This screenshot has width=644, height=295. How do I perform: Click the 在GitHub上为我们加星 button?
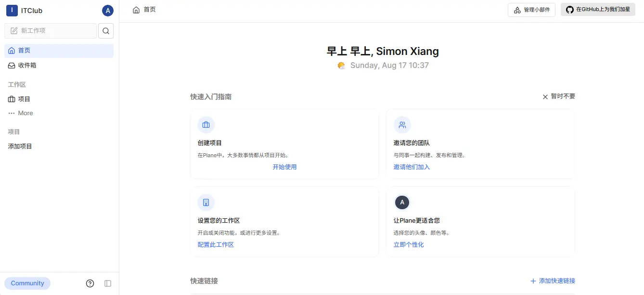click(x=598, y=10)
